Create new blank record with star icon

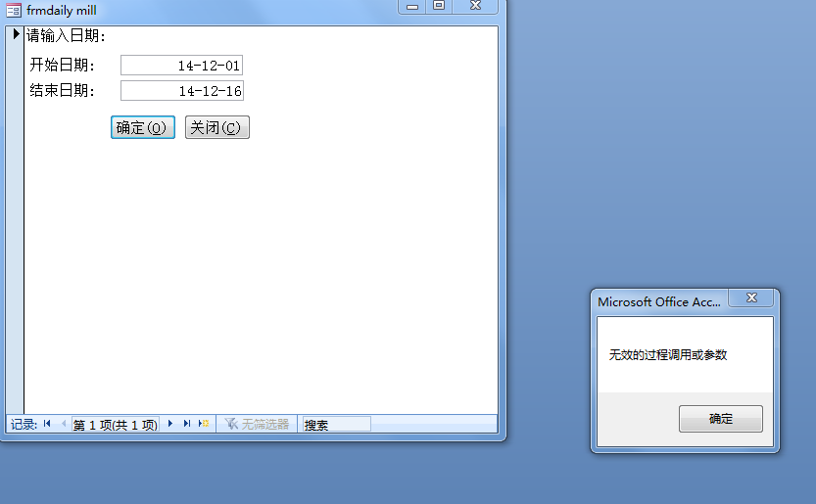coord(204,424)
